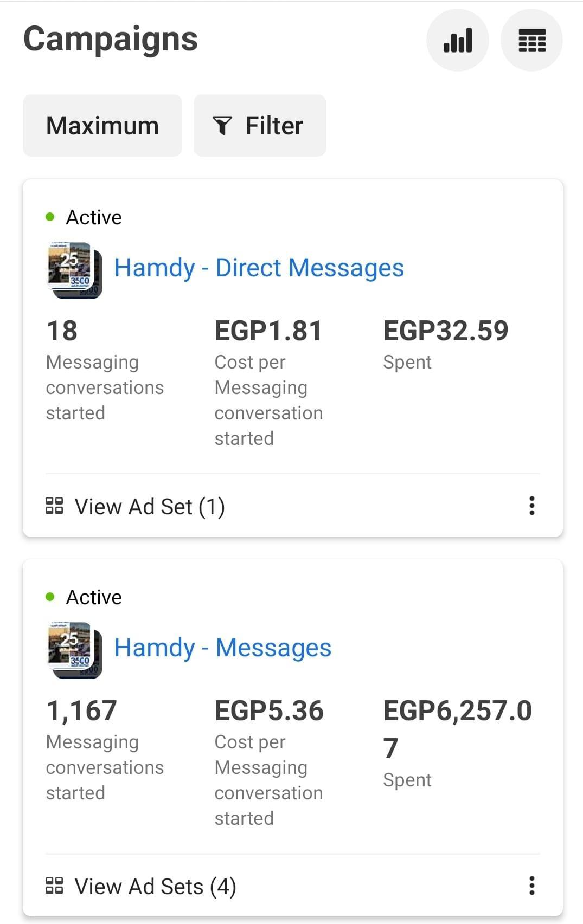
Task: Open the Hamdy - Direct Messages campaign link
Action: pos(259,268)
